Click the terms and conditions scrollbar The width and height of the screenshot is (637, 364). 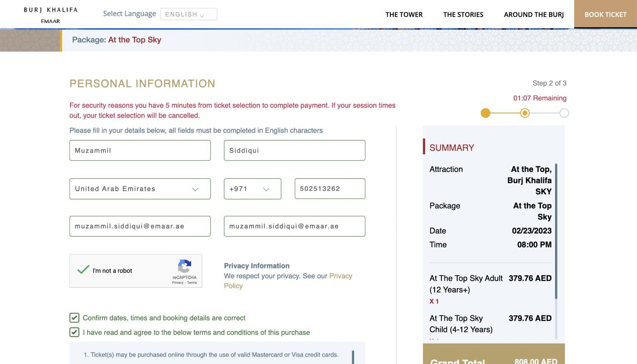point(353,357)
